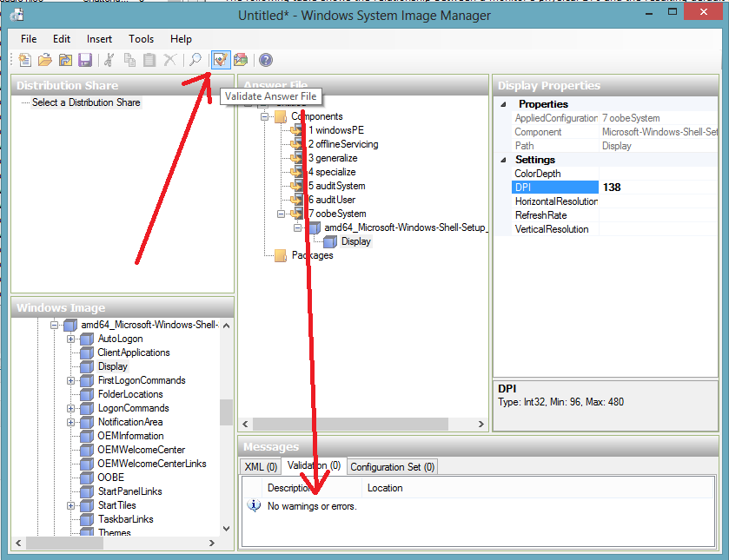Click the Validate Answer File toolbar icon

[221, 60]
